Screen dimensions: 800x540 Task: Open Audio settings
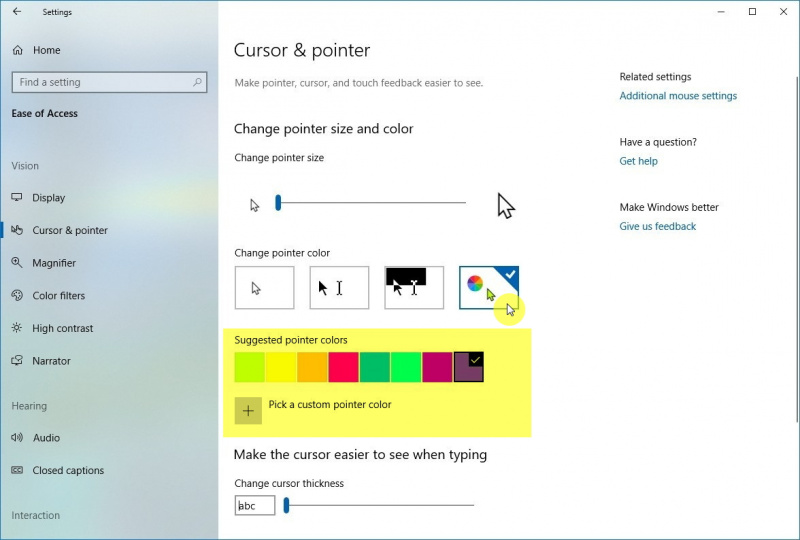pyautogui.click(x=46, y=438)
